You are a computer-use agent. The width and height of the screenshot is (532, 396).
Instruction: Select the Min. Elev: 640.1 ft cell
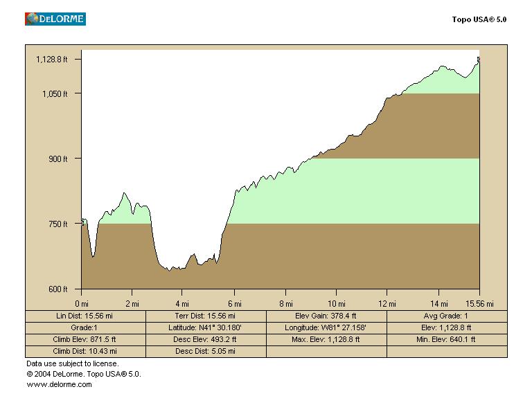point(447,339)
